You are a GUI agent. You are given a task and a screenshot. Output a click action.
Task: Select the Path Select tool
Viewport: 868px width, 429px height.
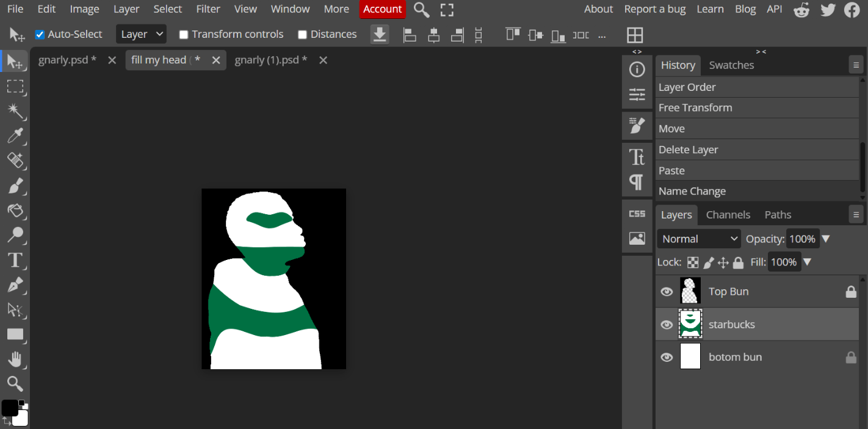tap(15, 309)
